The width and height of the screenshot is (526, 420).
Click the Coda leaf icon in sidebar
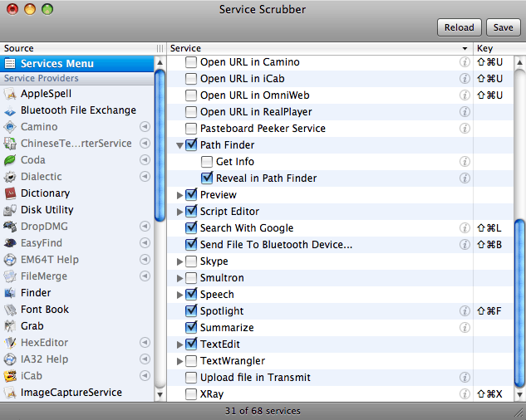[x=10, y=160]
